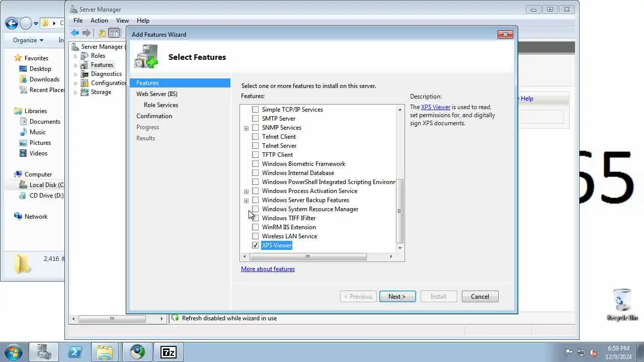This screenshot has height=362, width=644.
Task: Expand the Configuration tree node arrow
Action: [x=76, y=83]
